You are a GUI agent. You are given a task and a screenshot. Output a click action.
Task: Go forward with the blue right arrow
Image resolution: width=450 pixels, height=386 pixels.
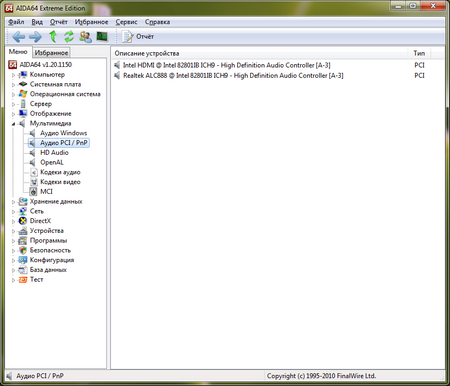[x=35, y=37]
